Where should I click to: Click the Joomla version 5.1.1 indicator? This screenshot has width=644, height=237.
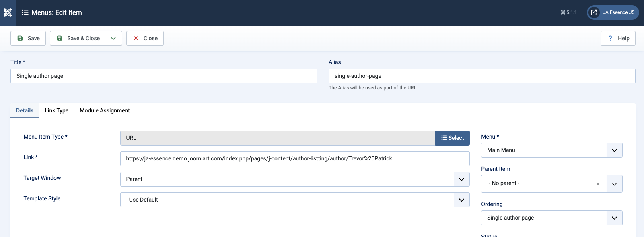[568, 12]
